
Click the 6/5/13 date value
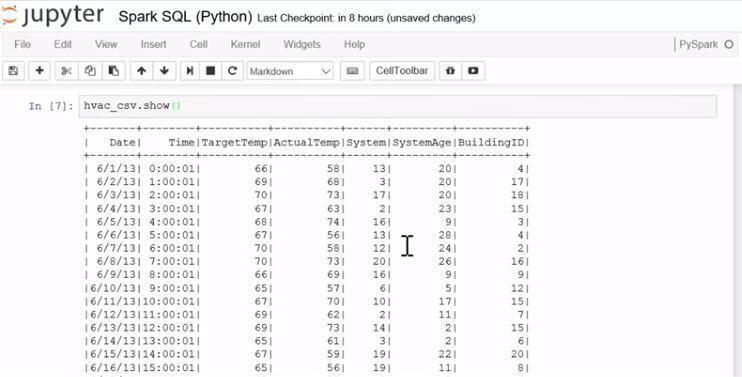[116, 222]
